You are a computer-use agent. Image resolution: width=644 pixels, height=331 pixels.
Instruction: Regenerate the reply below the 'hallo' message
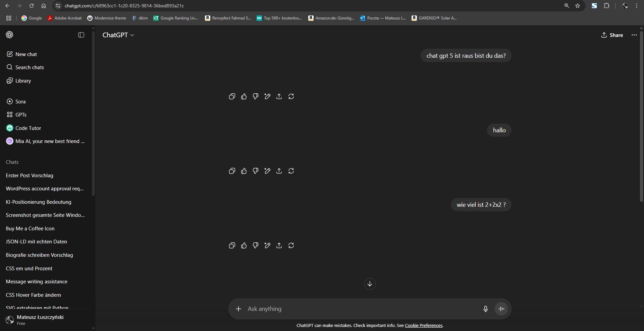pyautogui.click(x=291, y=171)
